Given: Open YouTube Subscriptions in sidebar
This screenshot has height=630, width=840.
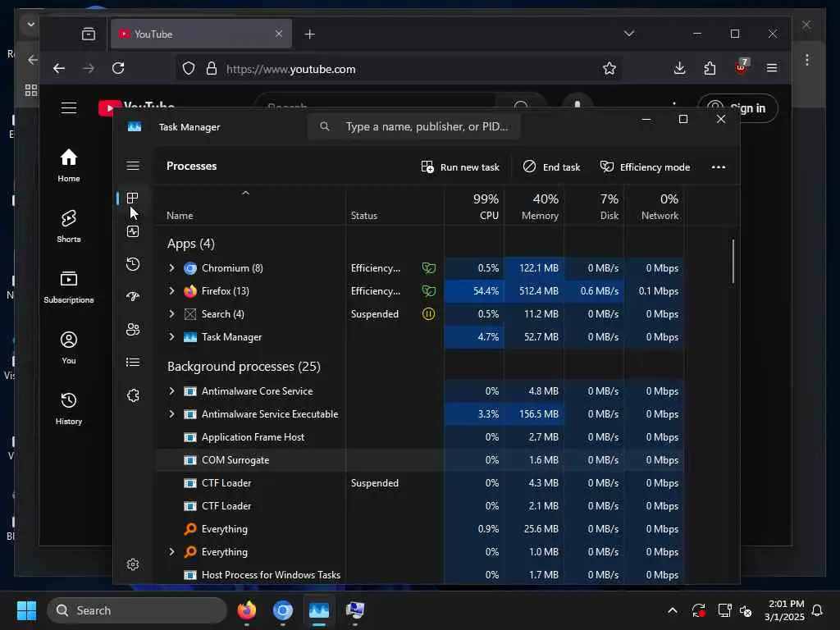Looking at the screenshot, I should pos(69,286).
